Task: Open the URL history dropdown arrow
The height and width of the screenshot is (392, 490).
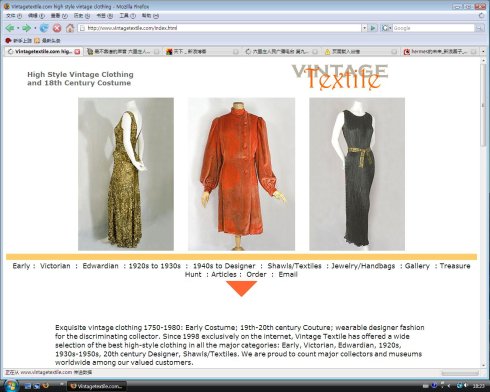Action: pos(364,28)
